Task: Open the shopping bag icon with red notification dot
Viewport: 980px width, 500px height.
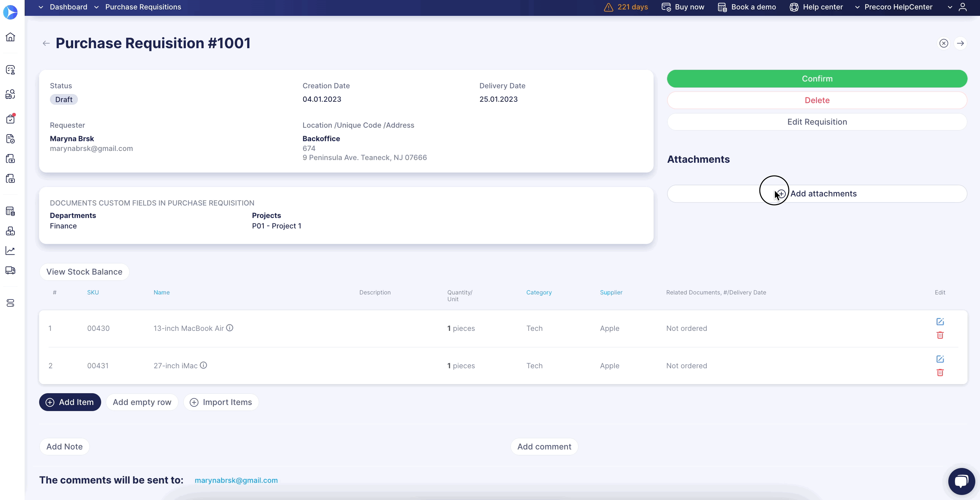Action: tap(10, 119)
